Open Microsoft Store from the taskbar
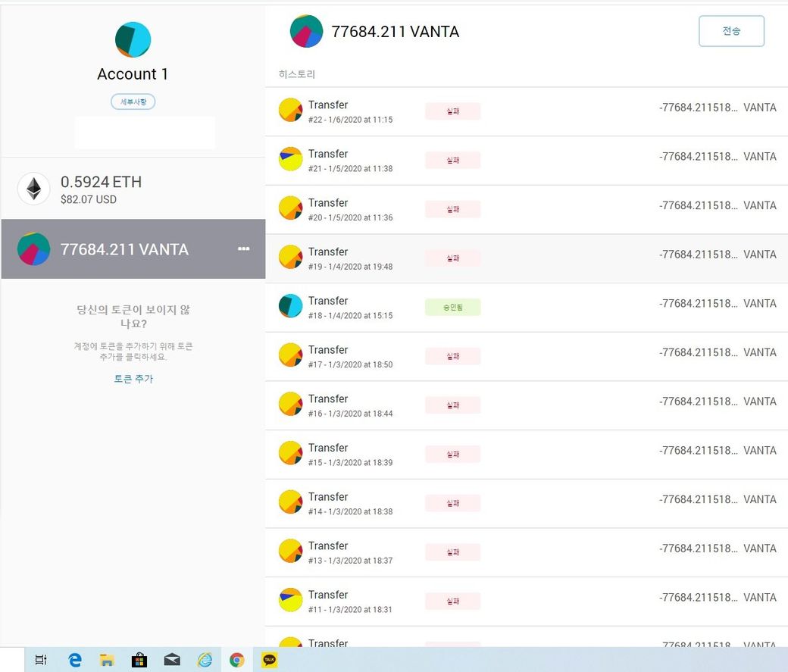Image resolution: width=788 pixels, height=672 pixels. [139, 660]
